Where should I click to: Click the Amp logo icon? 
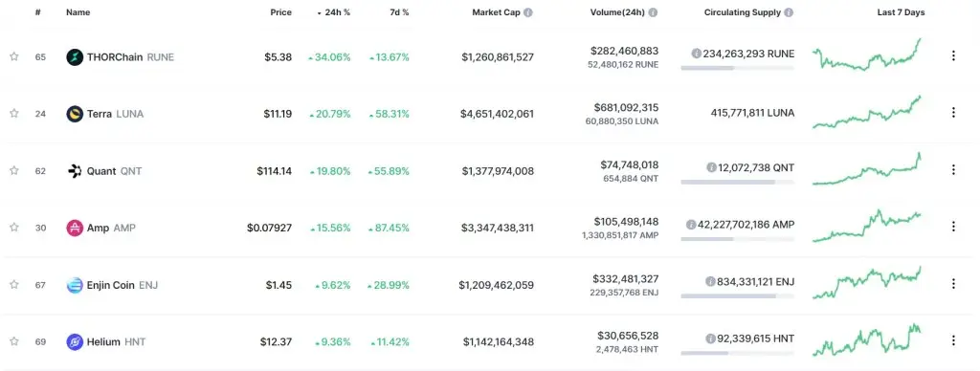(x=75, y=228)
